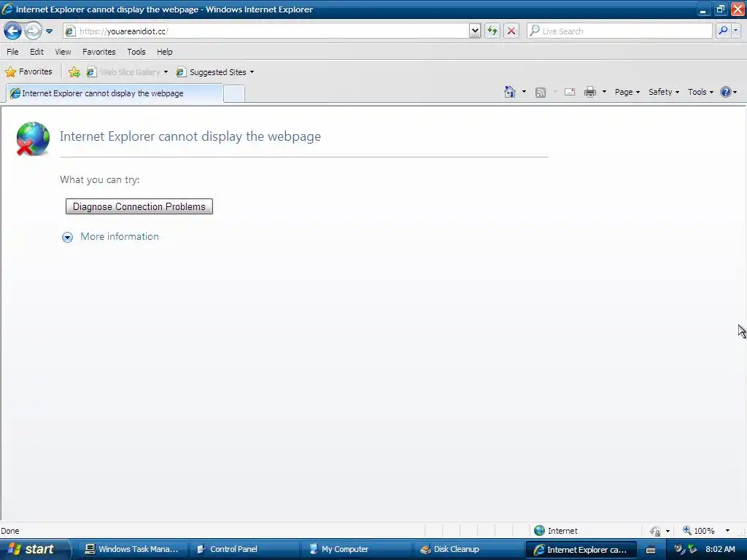Open the View menu
The width and height of the screenshot is (747, 560).
point(63,52)
